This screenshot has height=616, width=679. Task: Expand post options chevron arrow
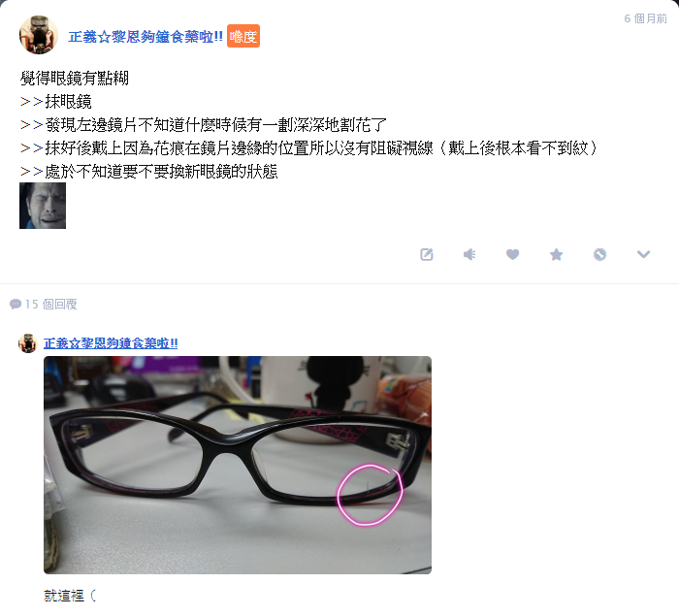(x=643, y=254)
